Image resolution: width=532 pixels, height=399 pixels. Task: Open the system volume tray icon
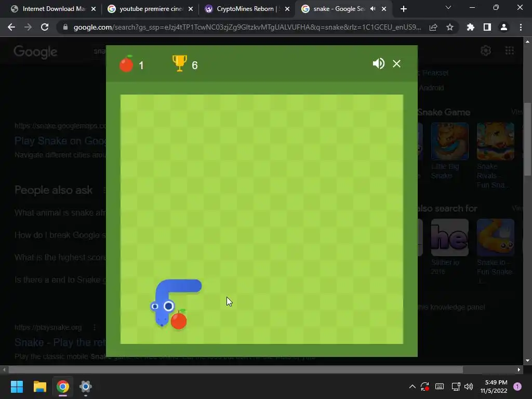coord(469,387)
